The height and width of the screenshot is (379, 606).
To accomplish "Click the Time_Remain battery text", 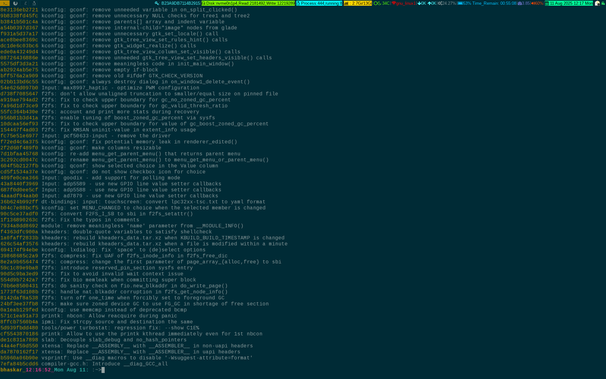I will coord(494,3).
